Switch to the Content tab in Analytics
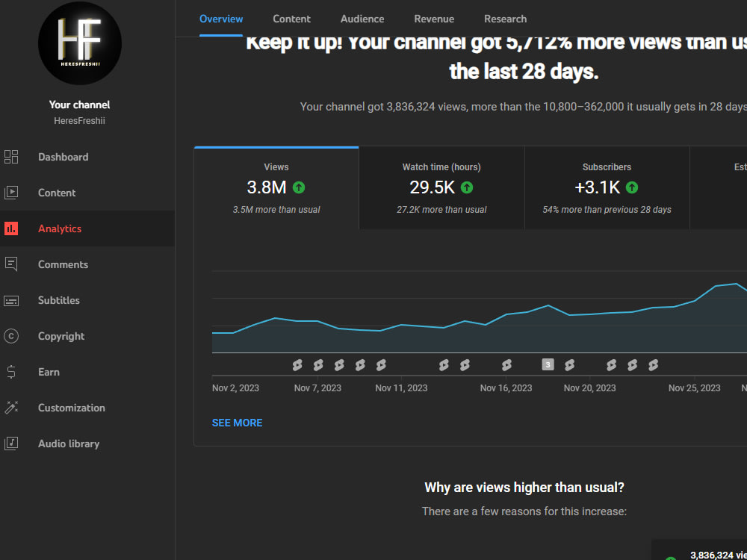The image size is (747, 560). 291,19
